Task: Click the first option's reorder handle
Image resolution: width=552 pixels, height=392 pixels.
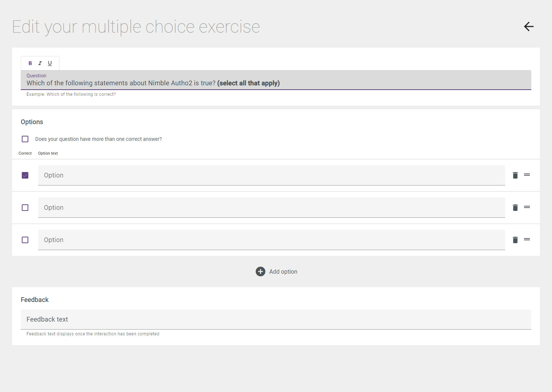Action: (x=527, y=175)
